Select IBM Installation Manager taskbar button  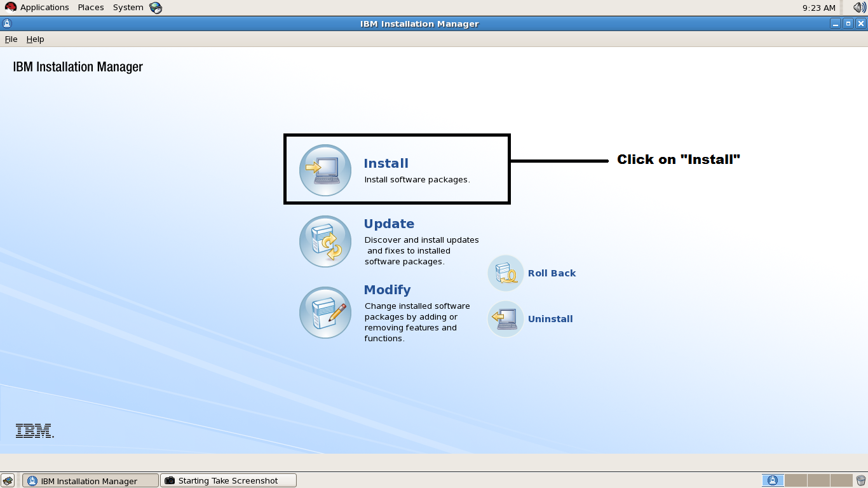click(90, 480)
